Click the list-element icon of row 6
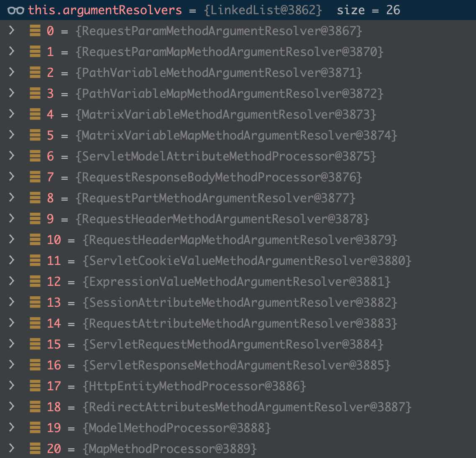Image resolution: width=476 pixels, height=458 pixels. click(x=35, y=156)
